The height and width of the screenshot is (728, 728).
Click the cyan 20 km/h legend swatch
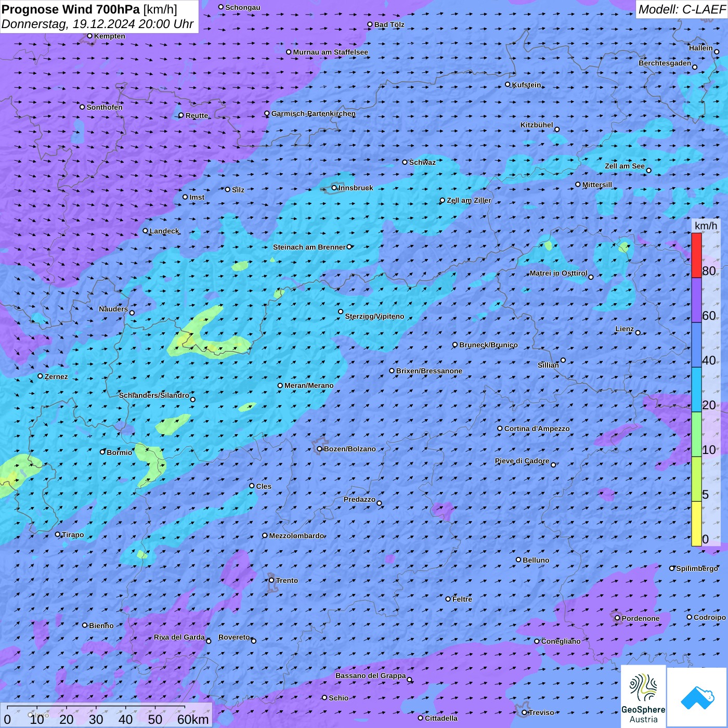696,389
